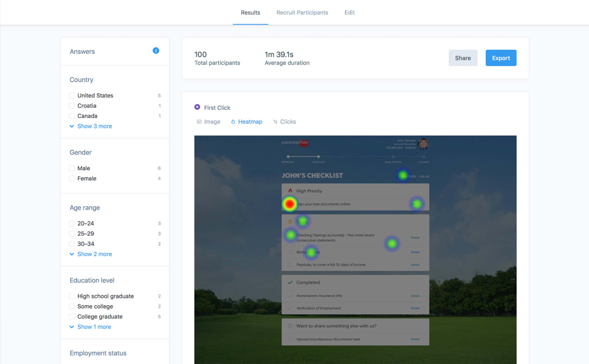This screenshot has height=364, width=589.
Task: Click the John Sample avatar photo
Action: point(423,144)
